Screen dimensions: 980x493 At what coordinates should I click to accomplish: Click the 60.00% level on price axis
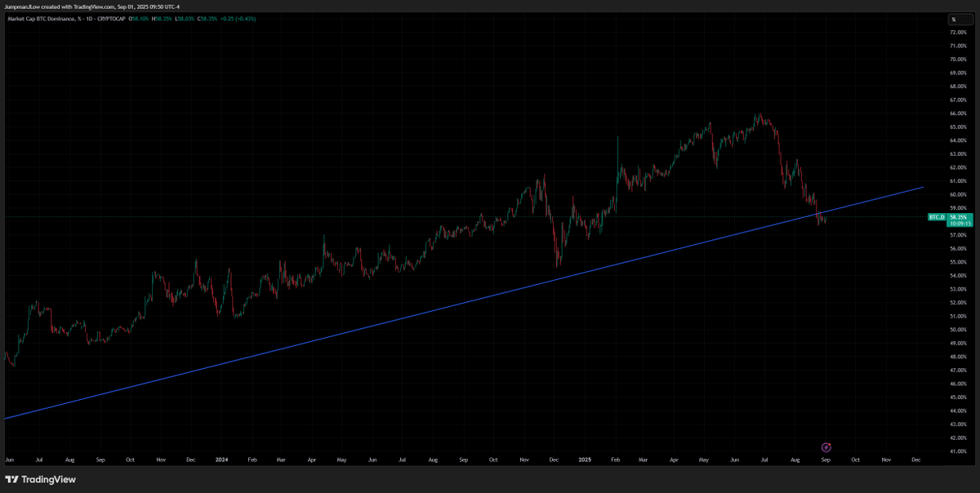pos(959,194)
